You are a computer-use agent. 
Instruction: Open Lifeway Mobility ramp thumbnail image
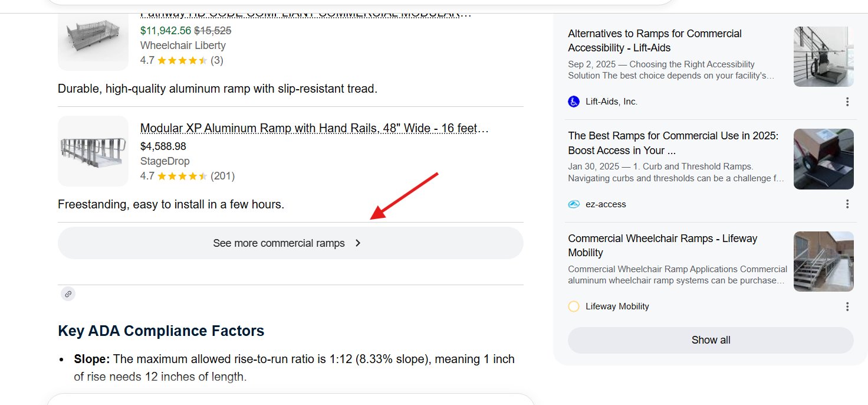click(x=824, y=262)
